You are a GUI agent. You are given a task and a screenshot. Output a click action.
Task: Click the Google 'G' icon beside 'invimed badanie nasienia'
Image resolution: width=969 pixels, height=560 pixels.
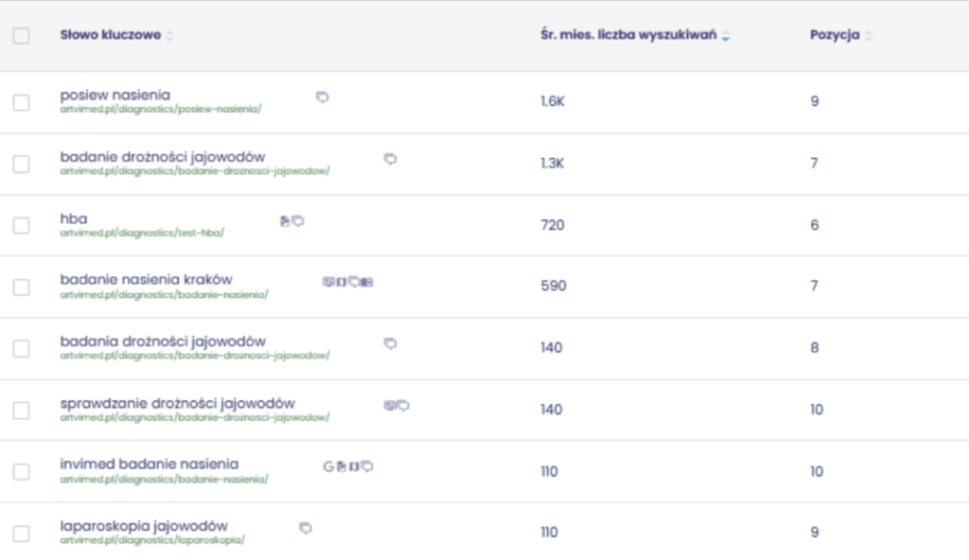[328, 465]
